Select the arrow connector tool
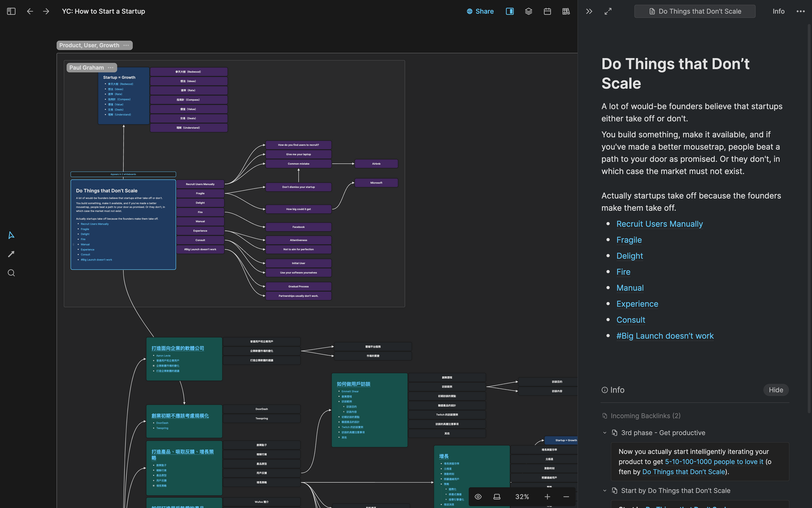The height and width of the screenshot is (508, 812). (11, 254)
